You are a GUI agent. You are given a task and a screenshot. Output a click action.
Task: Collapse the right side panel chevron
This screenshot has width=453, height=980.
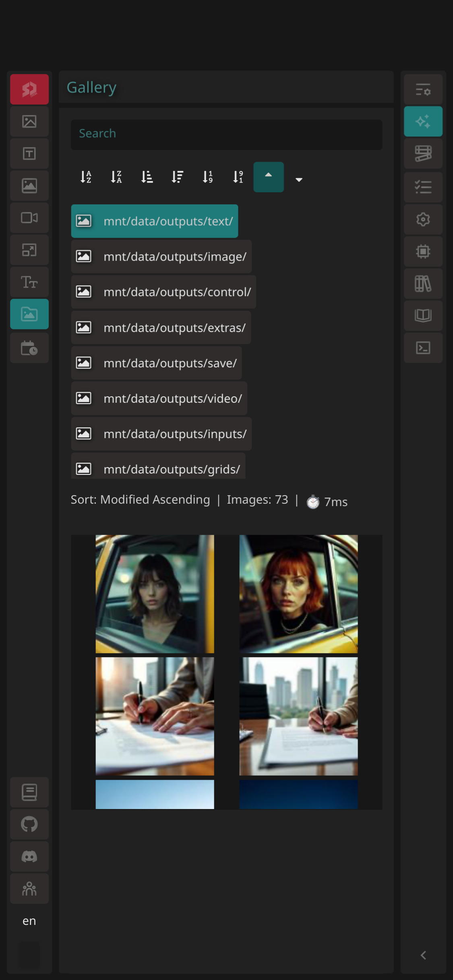pyautogui.click(x=423, y=955)
